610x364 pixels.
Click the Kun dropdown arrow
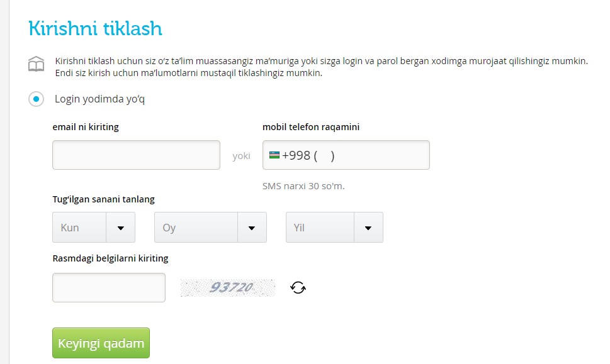(x=120, y=228)
